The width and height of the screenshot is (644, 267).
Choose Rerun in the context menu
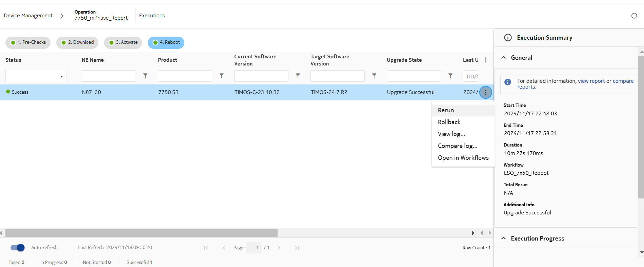[446, 110]
